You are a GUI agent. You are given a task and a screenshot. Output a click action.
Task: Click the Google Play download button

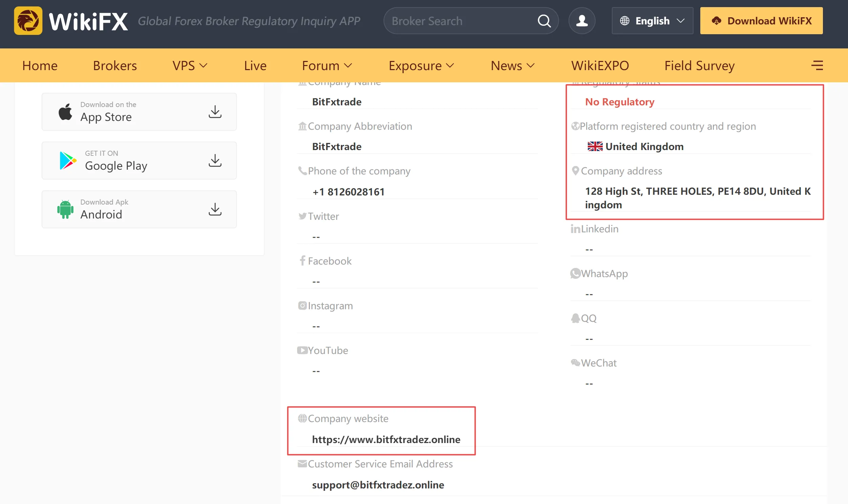139,160
